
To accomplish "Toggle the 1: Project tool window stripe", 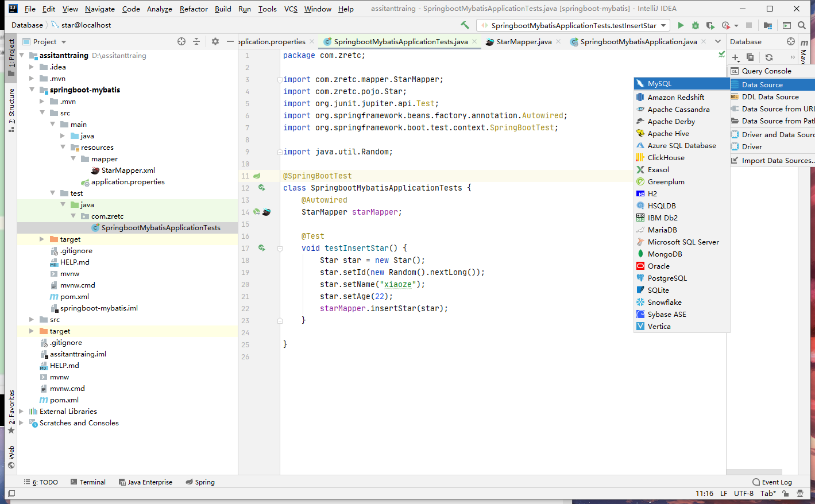I will coord(11,57).
